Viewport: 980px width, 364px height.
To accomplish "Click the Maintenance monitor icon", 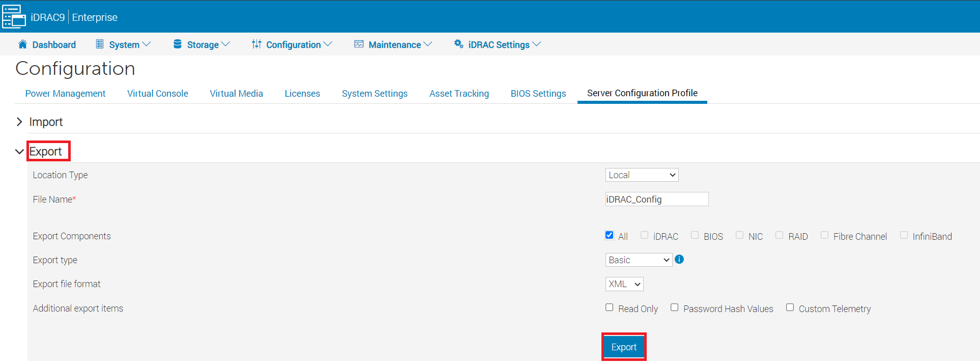I will (x=359, y=44).
